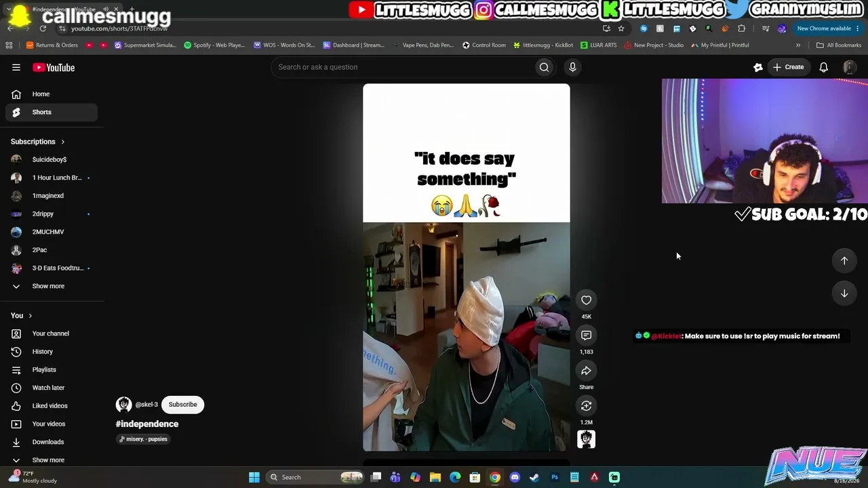Click the Windows taskbar Search box
The height and width of the screenshot is (488, 868).
pyautogui.click(x=316, y=477)
